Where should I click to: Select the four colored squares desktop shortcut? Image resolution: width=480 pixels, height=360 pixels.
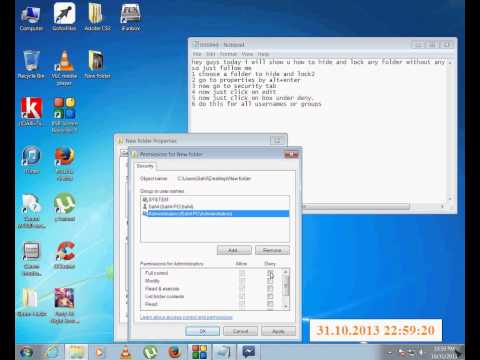coord(64,115)
